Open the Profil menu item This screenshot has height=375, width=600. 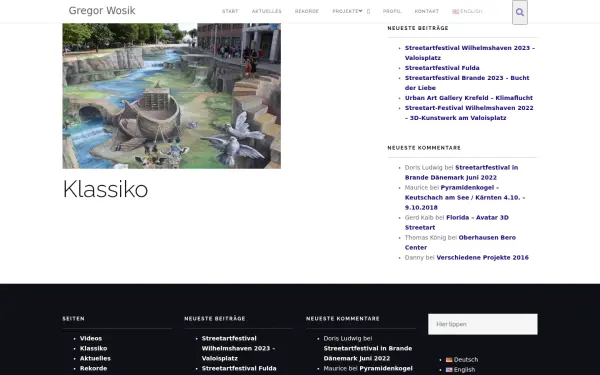click(392, 11)
